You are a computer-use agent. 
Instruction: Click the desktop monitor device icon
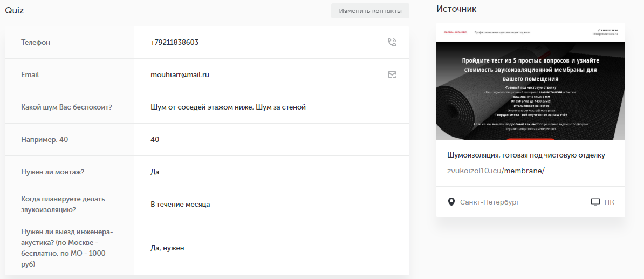point(595,202)
